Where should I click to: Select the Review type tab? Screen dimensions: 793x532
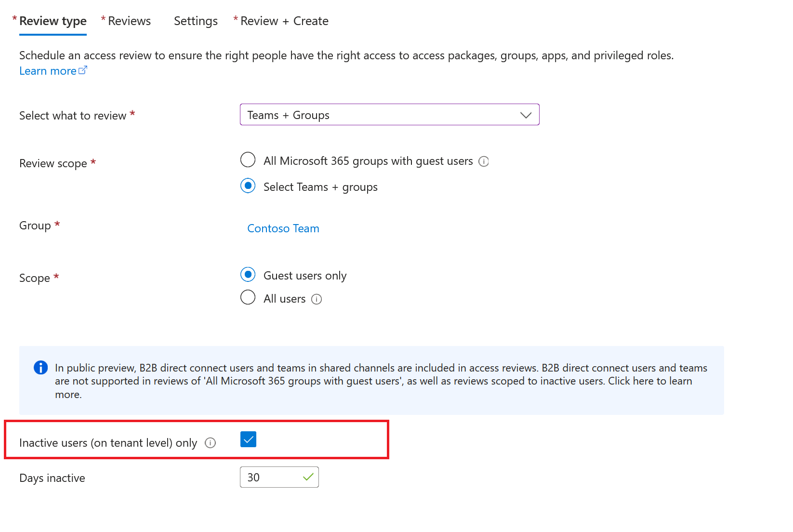[x=53, y=21]
